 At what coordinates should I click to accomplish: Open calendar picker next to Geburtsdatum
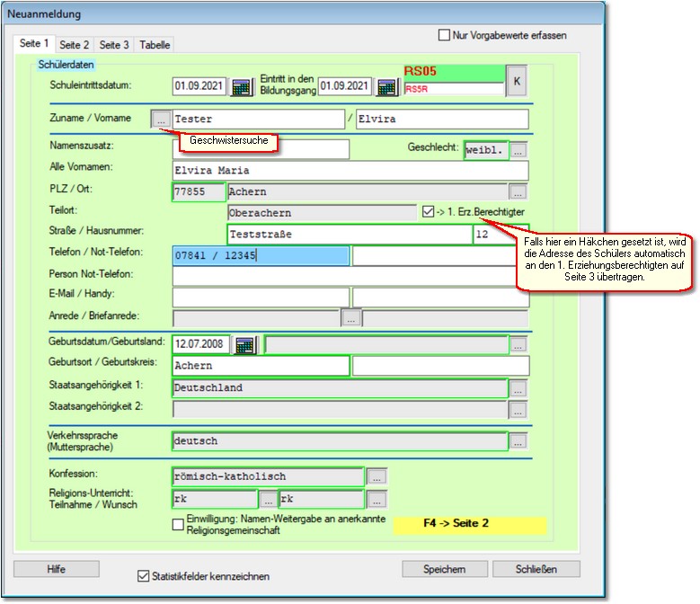click(x=244, y=343)
